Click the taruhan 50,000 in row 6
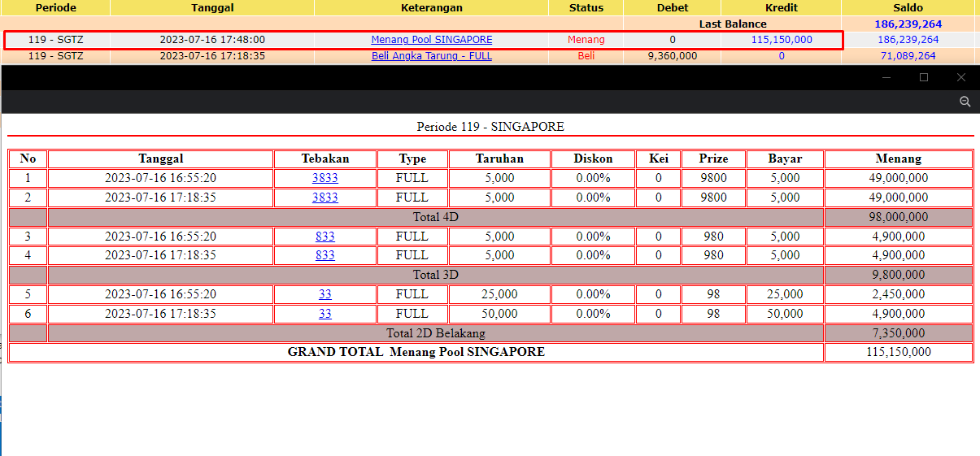The width and height of the screenshot is (980, 456). coord(499,314)
